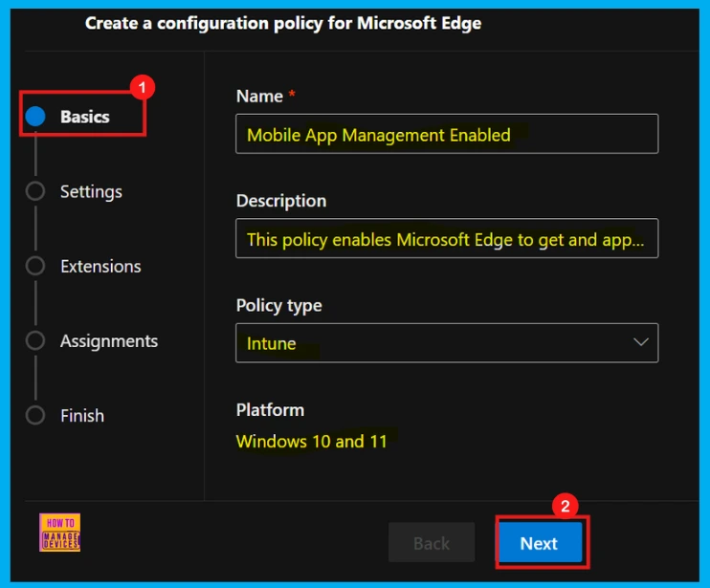Viewport: 710px width, 588px height.
Task: Click into the Description input field
Action: (x=447, y=238)
